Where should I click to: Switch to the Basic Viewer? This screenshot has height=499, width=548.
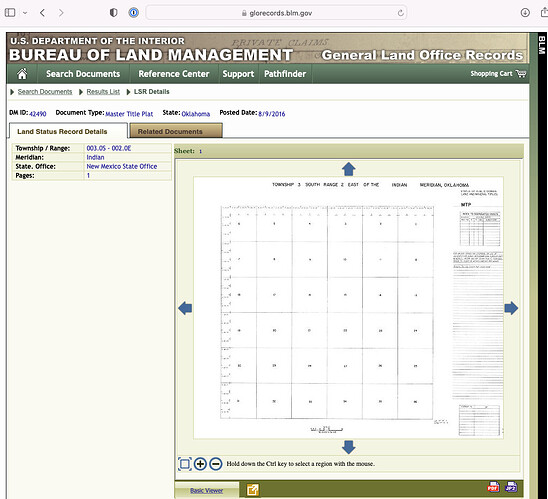point(207,490)
